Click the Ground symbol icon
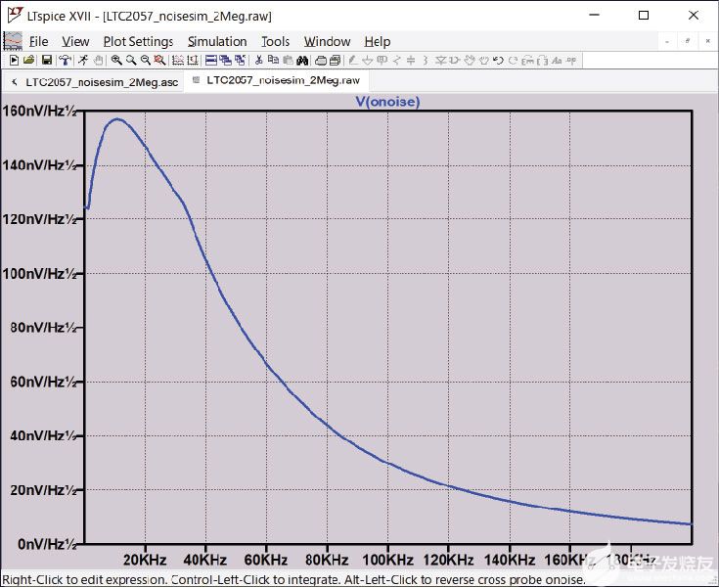 coord(367,60)
